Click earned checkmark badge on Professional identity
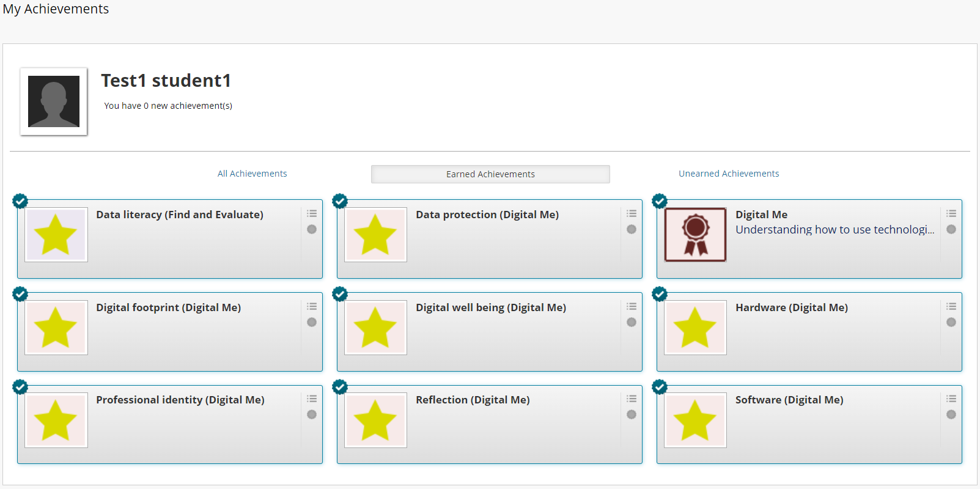Image resolution: width=980 pixels, height=489 pixels. 20,387
